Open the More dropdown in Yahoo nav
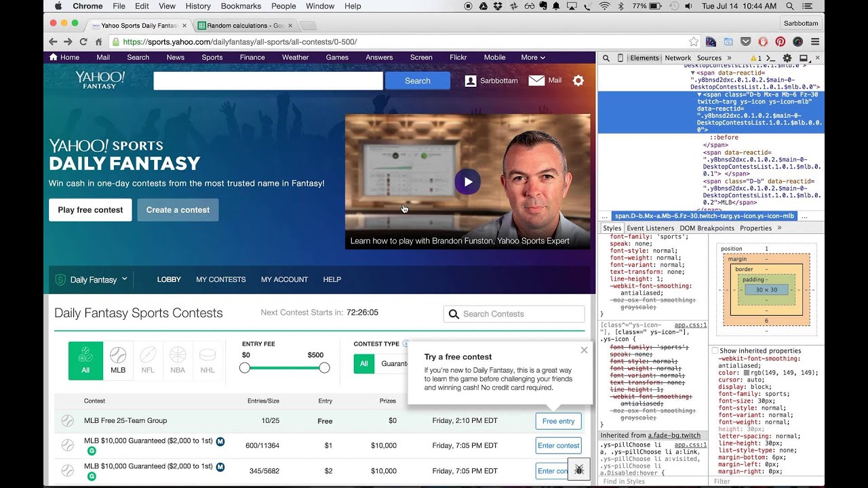This screenshot has height=488, width=868. point(533,58)
